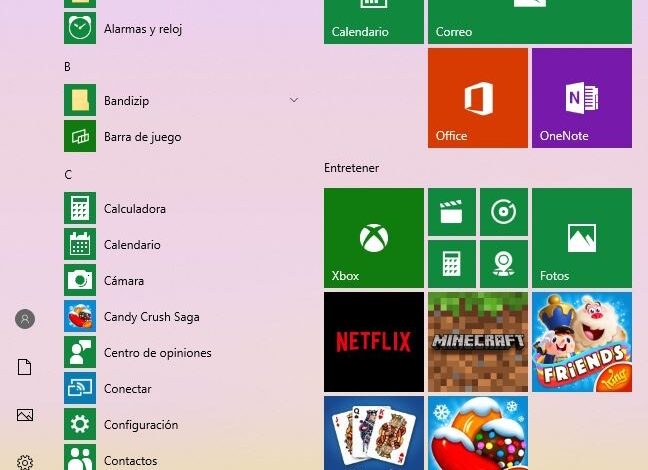Screen dimensions: 648x470
Task: Open the Fotos tile
Action: coord(582,238)
